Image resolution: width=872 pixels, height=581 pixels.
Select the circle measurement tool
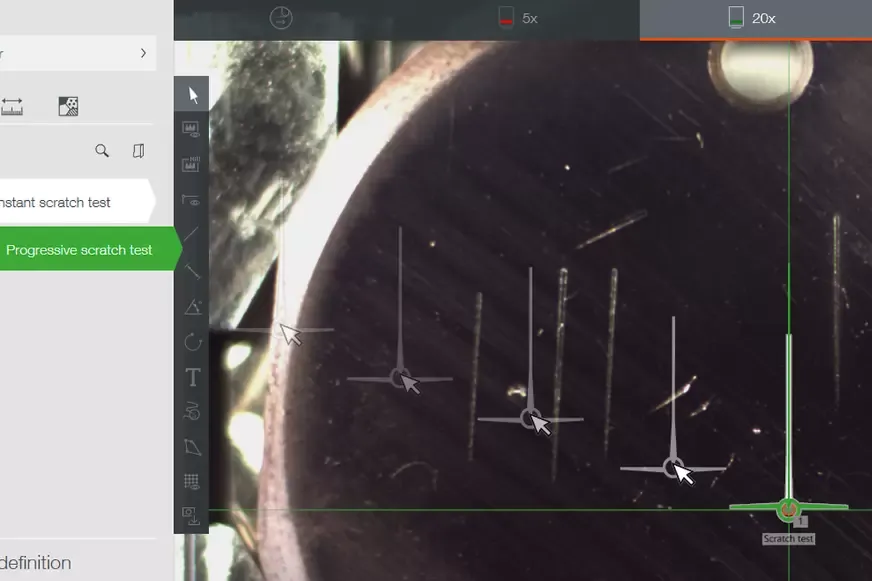tap(192, 341)
